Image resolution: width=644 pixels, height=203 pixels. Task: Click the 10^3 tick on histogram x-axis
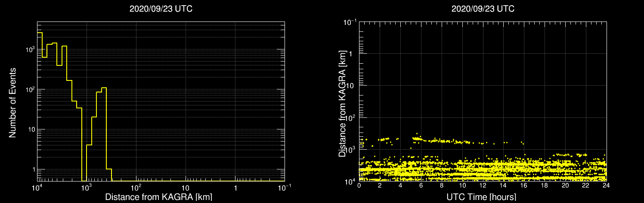(87, 187)
